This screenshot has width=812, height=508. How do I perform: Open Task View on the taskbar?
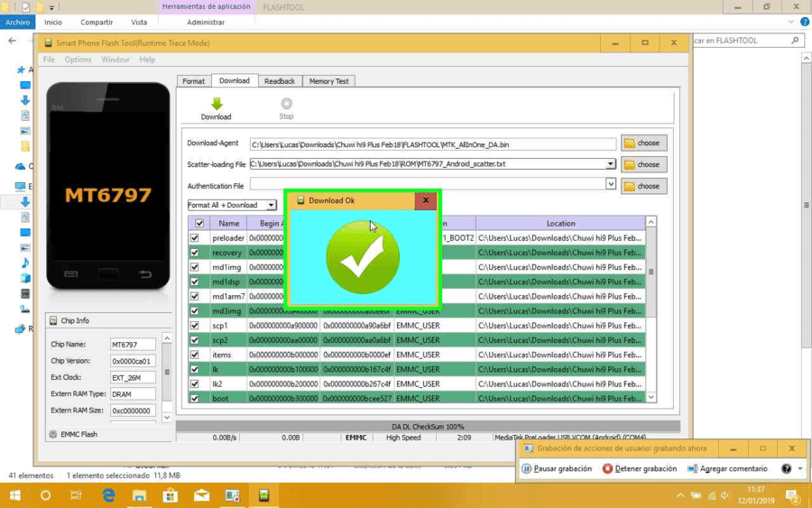[x=76, y=495]
